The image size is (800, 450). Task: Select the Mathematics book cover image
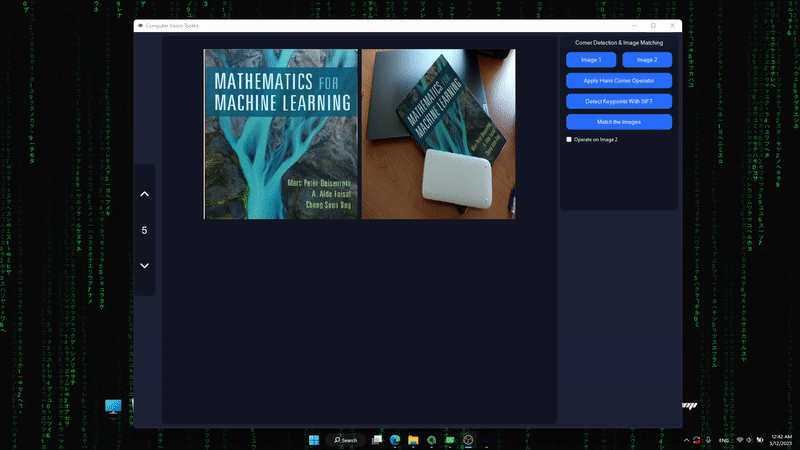(x=281, y=134)
